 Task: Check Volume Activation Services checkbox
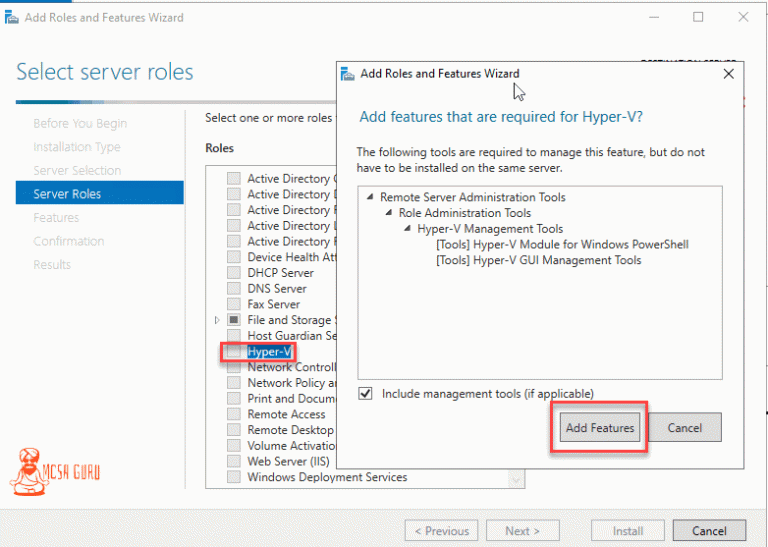(234, 445)
